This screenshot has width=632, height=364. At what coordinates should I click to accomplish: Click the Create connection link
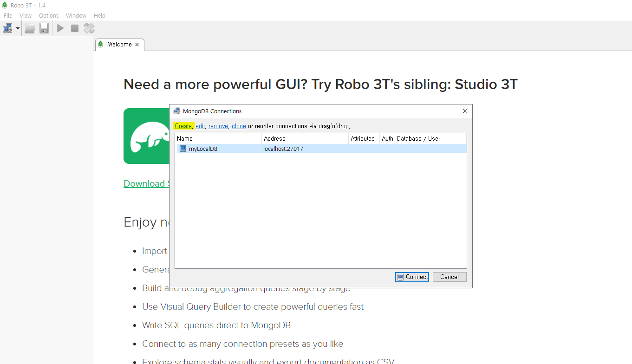tap(183, 126)
